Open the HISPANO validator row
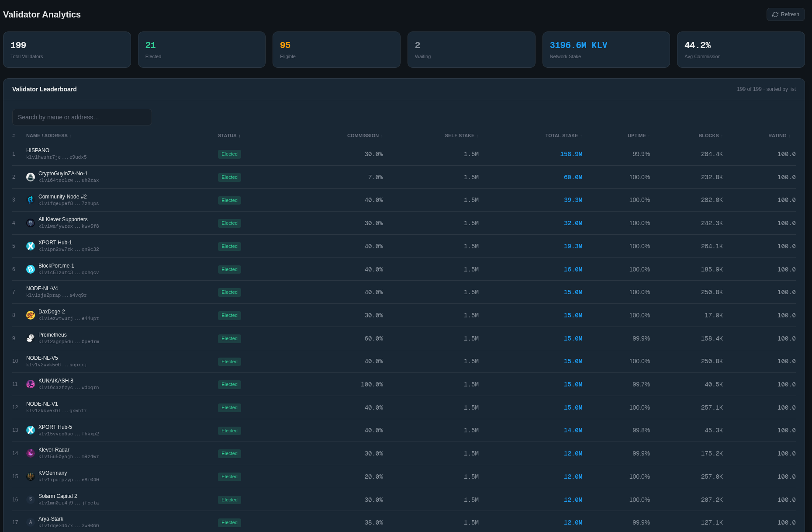The width and height of the screenshot is (812, 532). click(x=404, y=154)
